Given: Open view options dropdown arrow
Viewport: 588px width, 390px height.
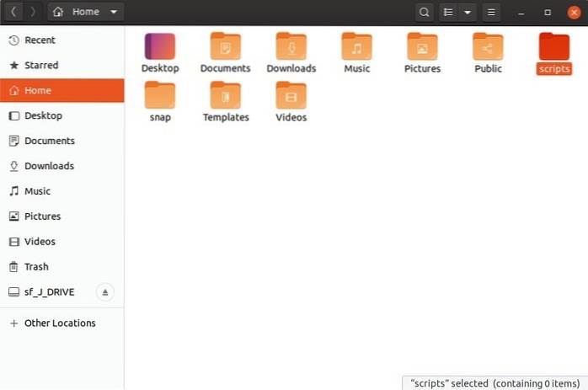Looking at the screenshot, I should 468,13.
